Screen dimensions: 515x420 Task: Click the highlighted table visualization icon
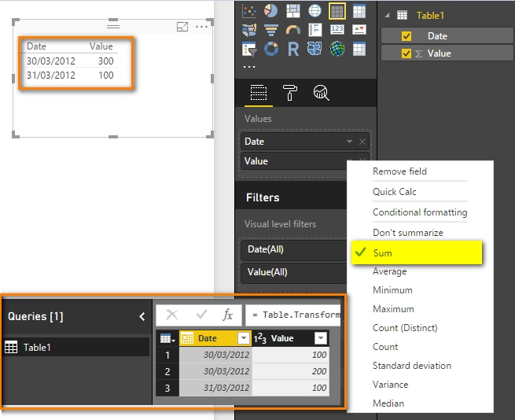(337, 11)
